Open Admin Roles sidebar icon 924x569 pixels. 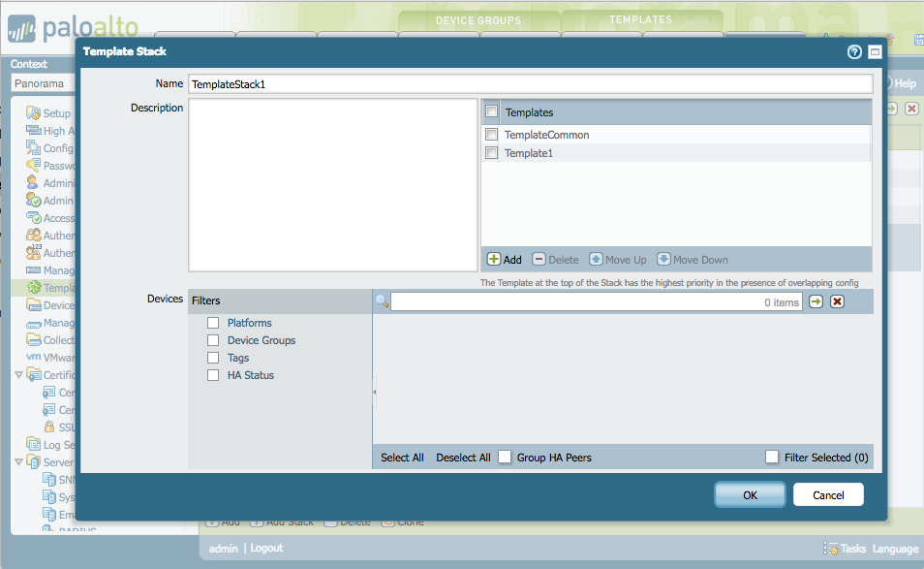click(34, 200)
